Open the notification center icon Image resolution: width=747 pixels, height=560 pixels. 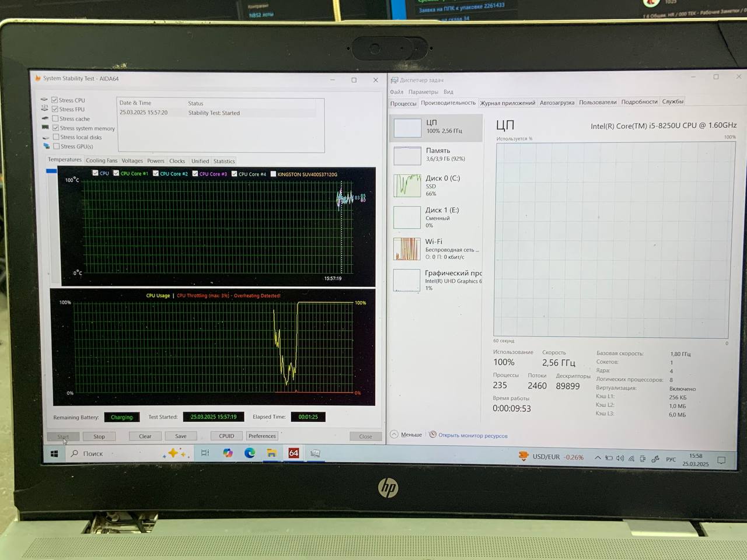721,460
